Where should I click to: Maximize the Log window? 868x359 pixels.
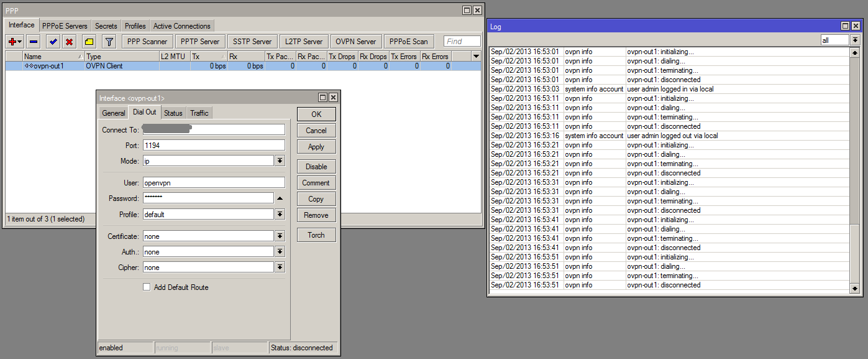point(845,26)
